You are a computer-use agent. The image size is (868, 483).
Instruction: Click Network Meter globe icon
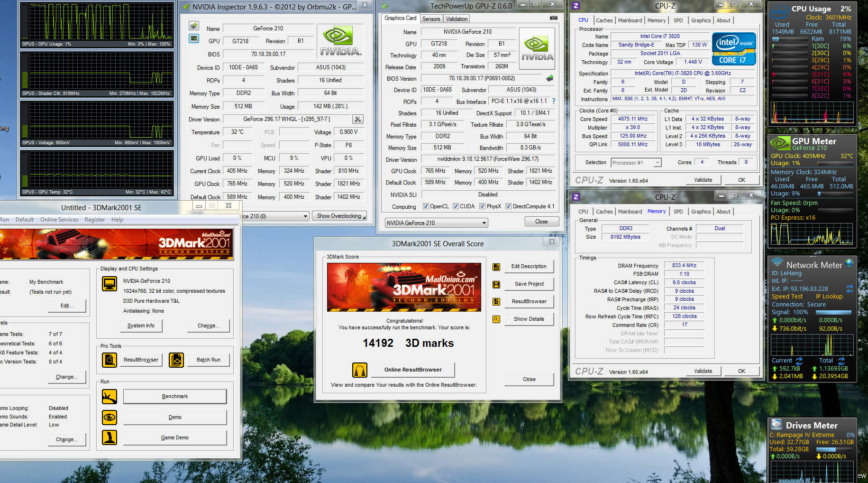point(849,262)
